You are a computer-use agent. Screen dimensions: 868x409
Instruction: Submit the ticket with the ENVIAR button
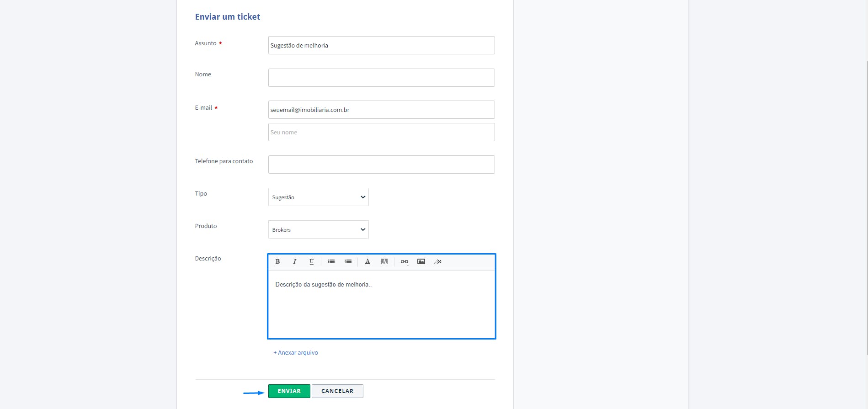[x=289, y=391]
